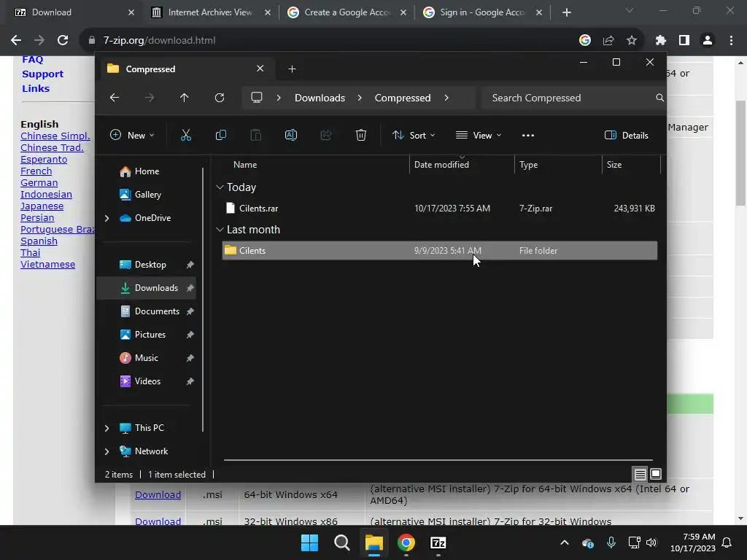747x560 pixels.
Task: Sort by Date modified column header
Action: coord(462,164)
